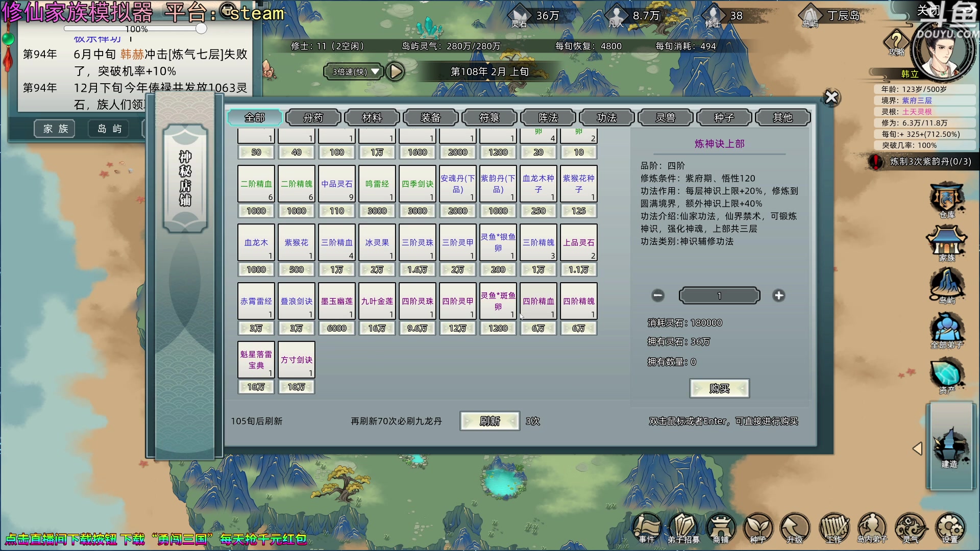Switch to the 丹药 pills tab
This screenshot has height=551, width=980.
[x=313, y=117]
